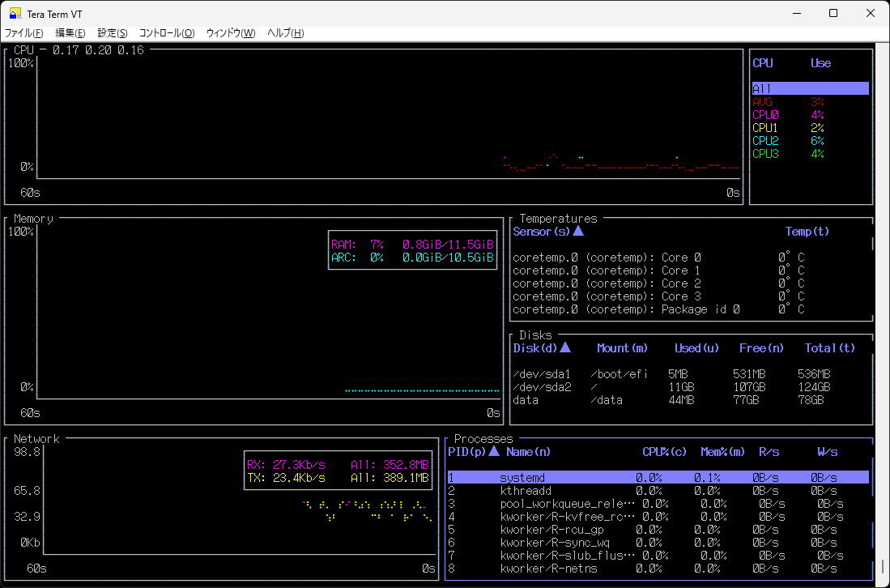Select the pool_workqueue_rele process row
The height and width of the screenshot is (588, 890).
coord(658,504)
